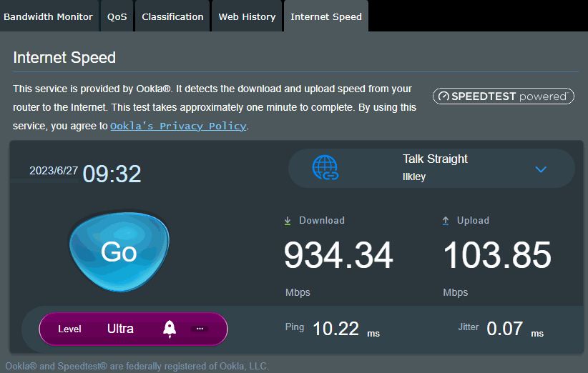Image resolution: width=588 pixels, height=373 pixels.
Task: Go to the Web History tab
Action: [247, 16]
